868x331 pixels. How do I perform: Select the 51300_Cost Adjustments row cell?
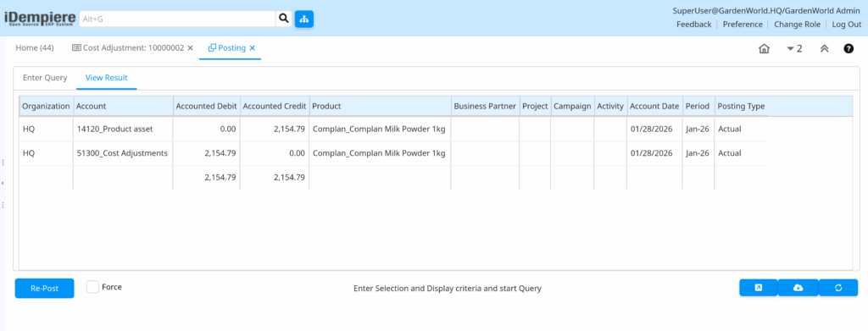point(122,153)
